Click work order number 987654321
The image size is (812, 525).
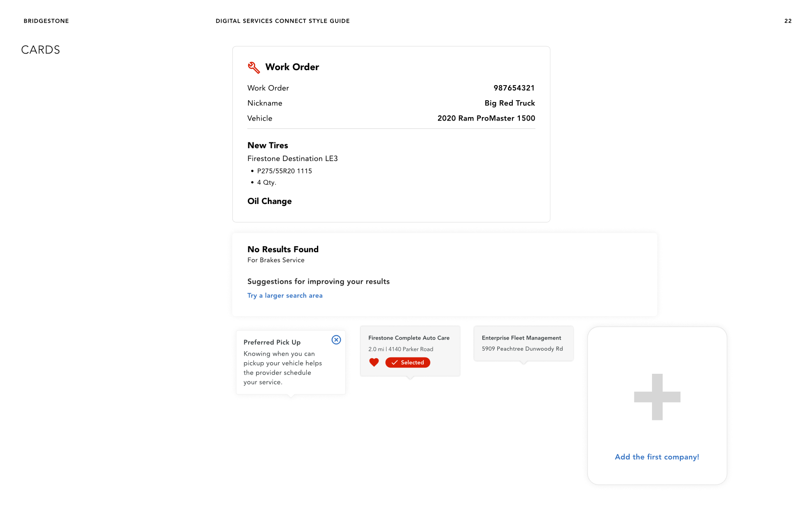click(514, 88)
